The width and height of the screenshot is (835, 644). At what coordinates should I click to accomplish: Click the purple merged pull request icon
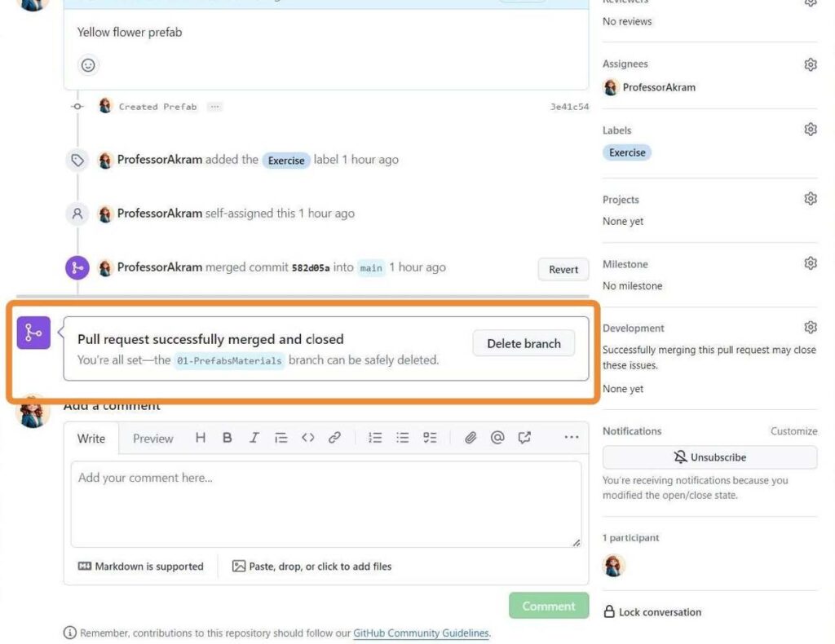click(x=33, y=333)
